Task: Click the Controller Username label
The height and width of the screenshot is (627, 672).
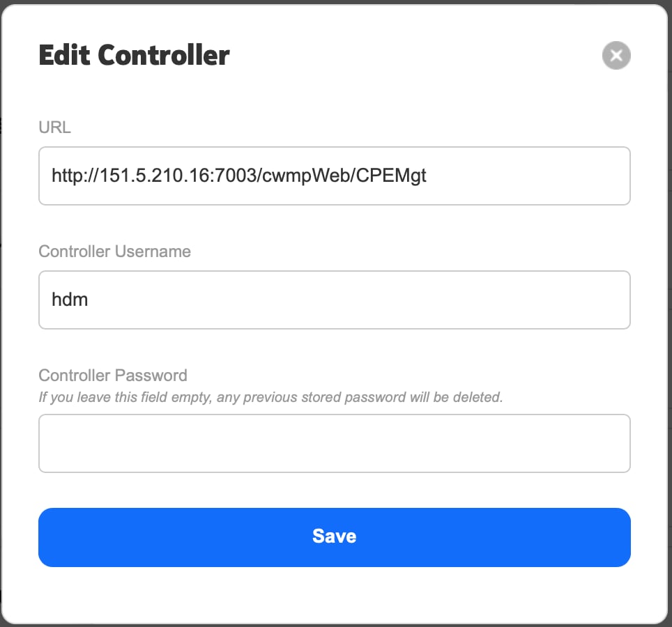Action: tap(114, 251)
